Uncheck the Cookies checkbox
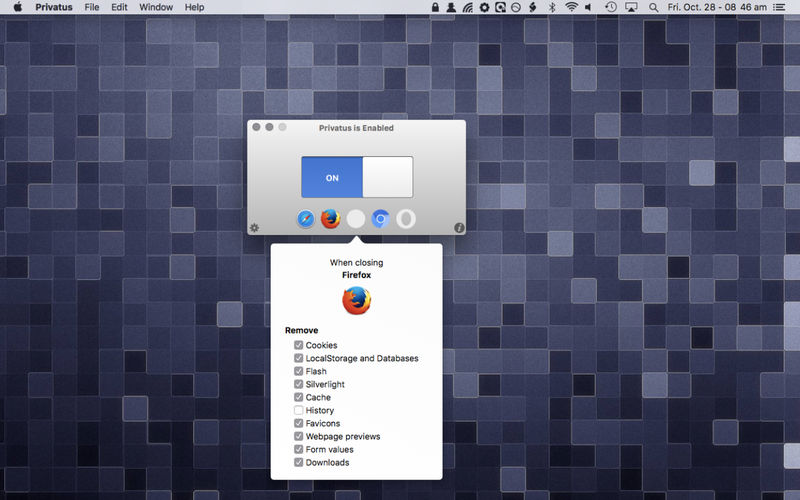The image size is (800, 500). pyautogui.click(x=299, y=345)
